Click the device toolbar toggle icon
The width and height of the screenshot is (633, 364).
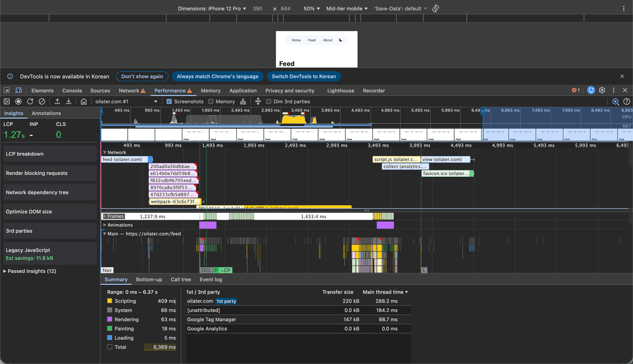coord(19,91)
